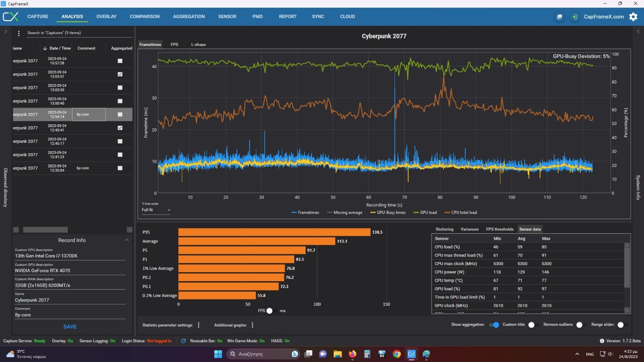Toggle CPU total load legend entry

461,213
